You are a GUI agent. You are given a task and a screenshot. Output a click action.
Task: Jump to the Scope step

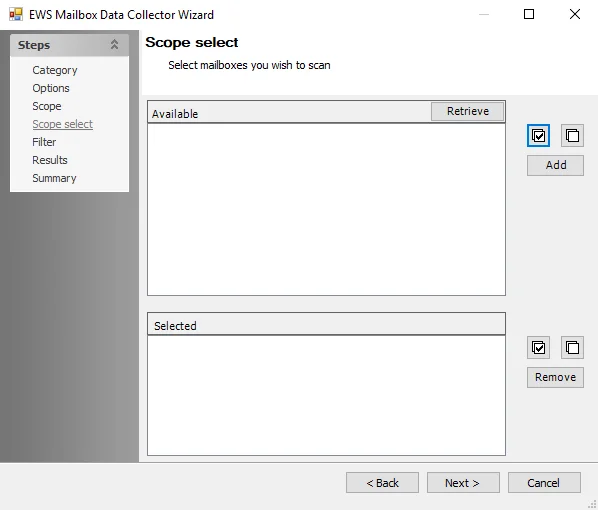tap(47, 106)
